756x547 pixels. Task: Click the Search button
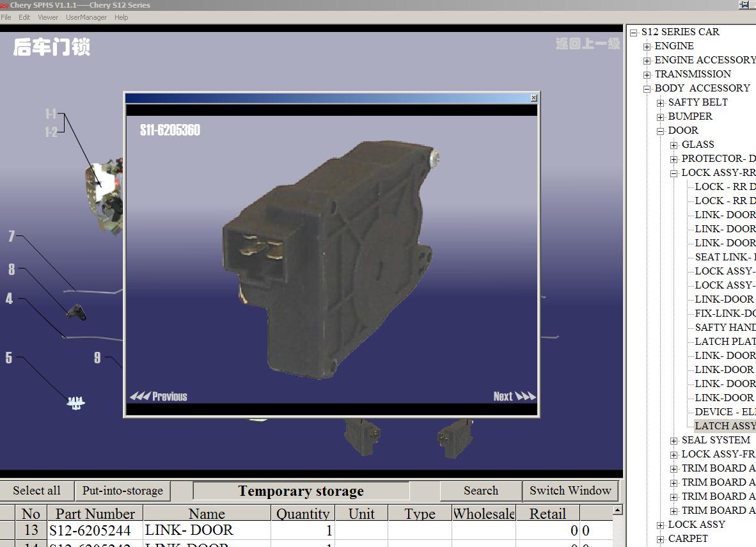tap(481, 491)
